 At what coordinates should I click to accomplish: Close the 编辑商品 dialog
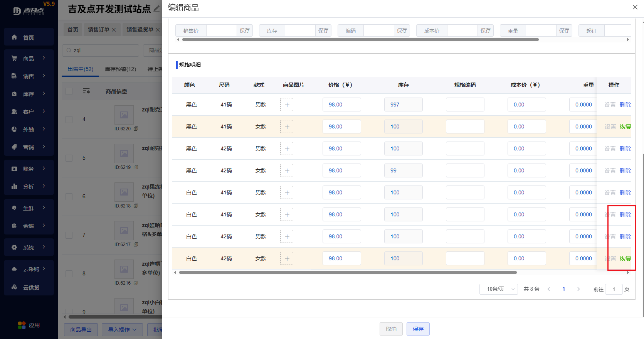pyautogui.click(x=635, y=7)
